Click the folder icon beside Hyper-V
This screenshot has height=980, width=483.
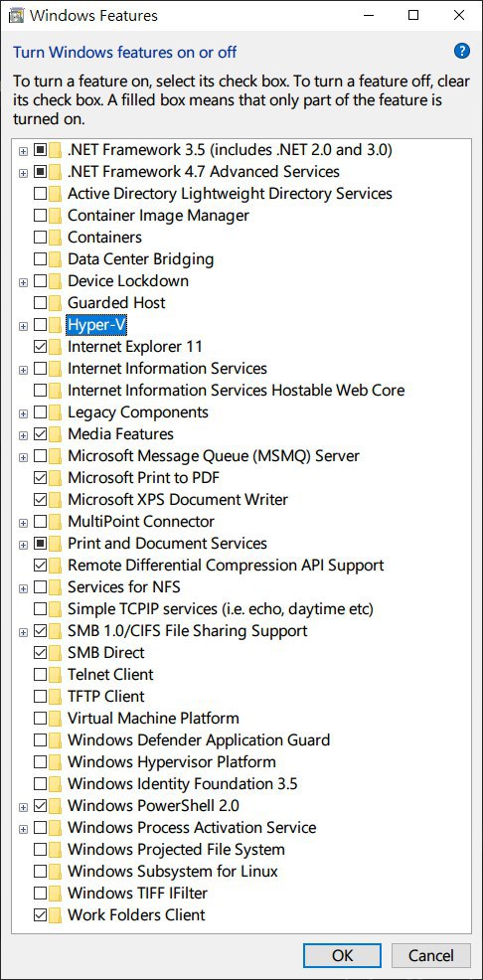tap(57, 324)
